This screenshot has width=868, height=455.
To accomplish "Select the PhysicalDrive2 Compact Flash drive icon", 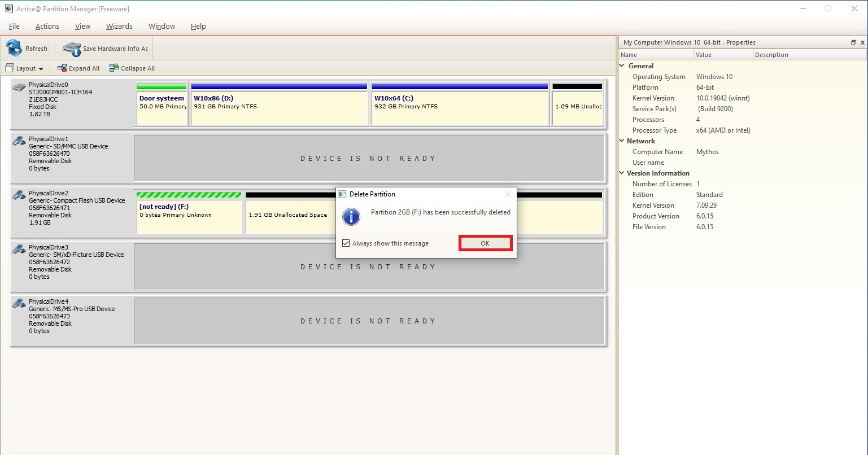I will point(19,195).
